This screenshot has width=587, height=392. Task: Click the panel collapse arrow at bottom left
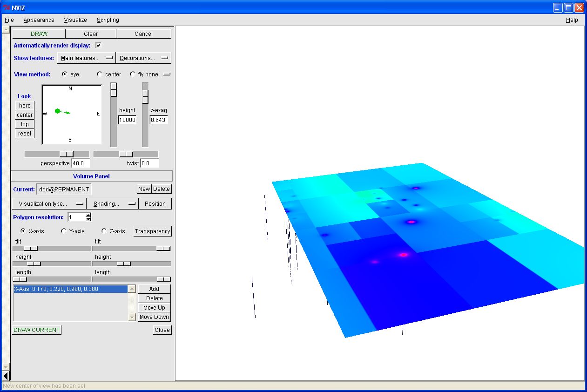tap(6, 376)
